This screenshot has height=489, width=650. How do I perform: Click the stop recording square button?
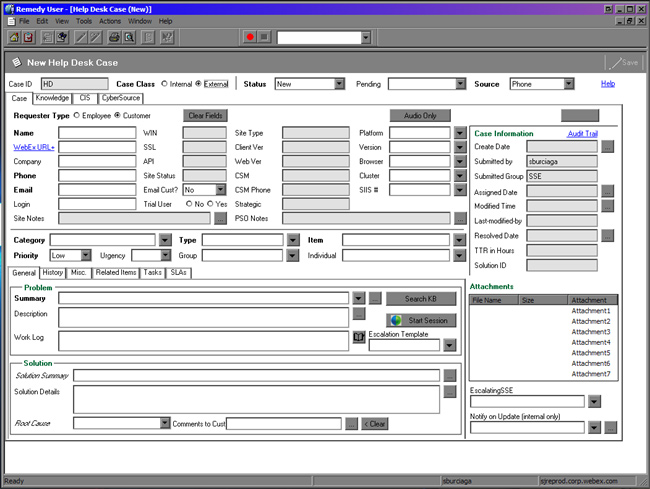click(x=264, y=37)
